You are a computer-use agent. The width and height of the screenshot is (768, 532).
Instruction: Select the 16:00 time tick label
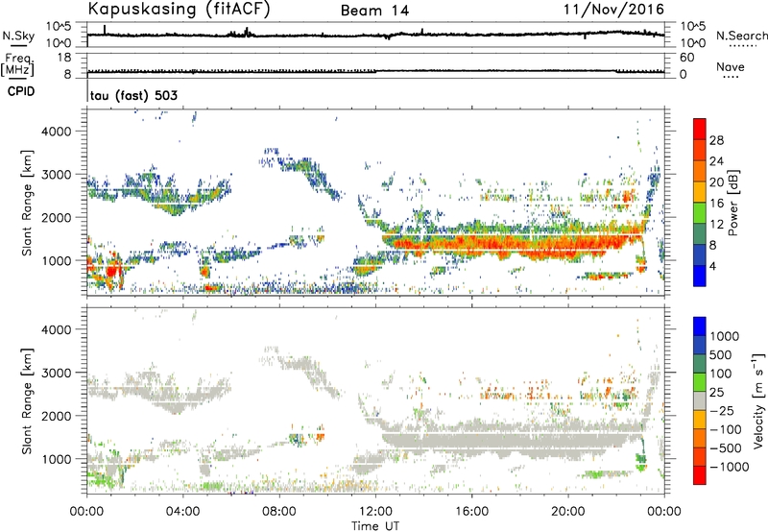(x=471, y=512)
